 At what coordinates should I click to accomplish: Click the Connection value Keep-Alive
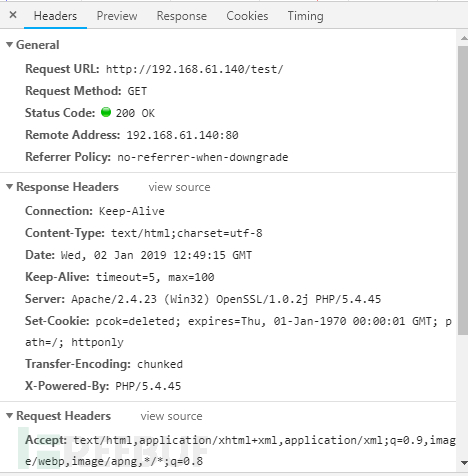(132, 211)
